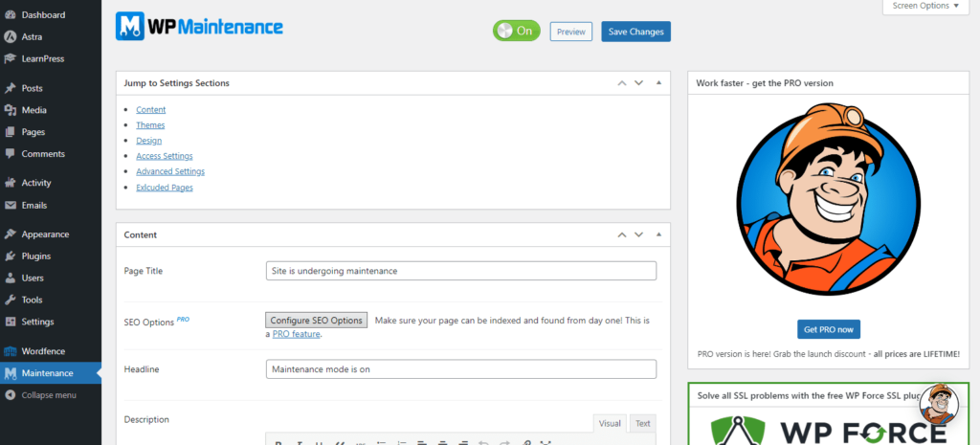
Task: Select the Visual editor tab
Action: tap(610, 423)
